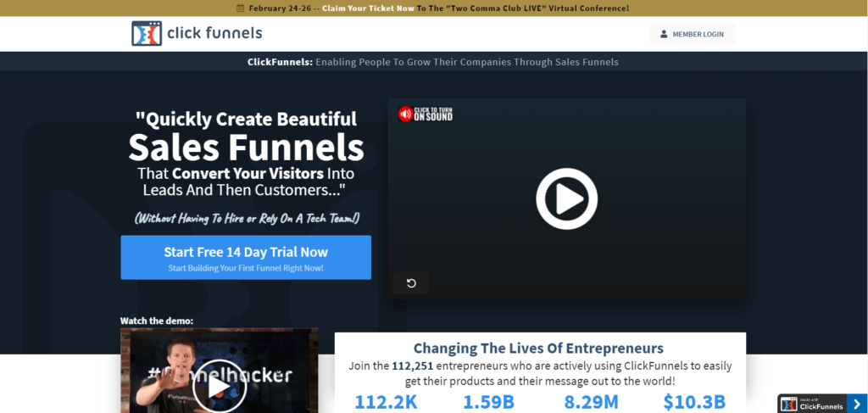Click the calendar icon in the top banner
Image resolution: width=868 pixels, height=413 pixels.
click(240, 8)
